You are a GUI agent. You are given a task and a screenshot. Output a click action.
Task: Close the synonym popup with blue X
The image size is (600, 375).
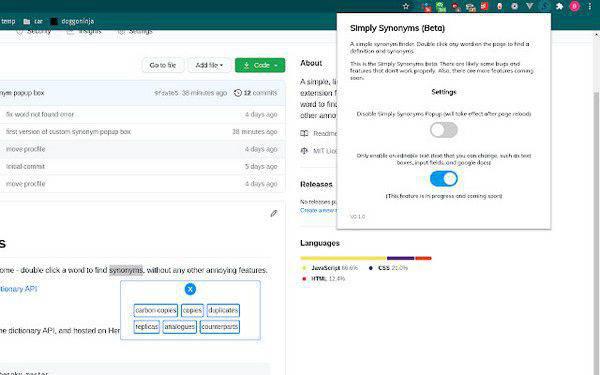click(x=190, y=289)
